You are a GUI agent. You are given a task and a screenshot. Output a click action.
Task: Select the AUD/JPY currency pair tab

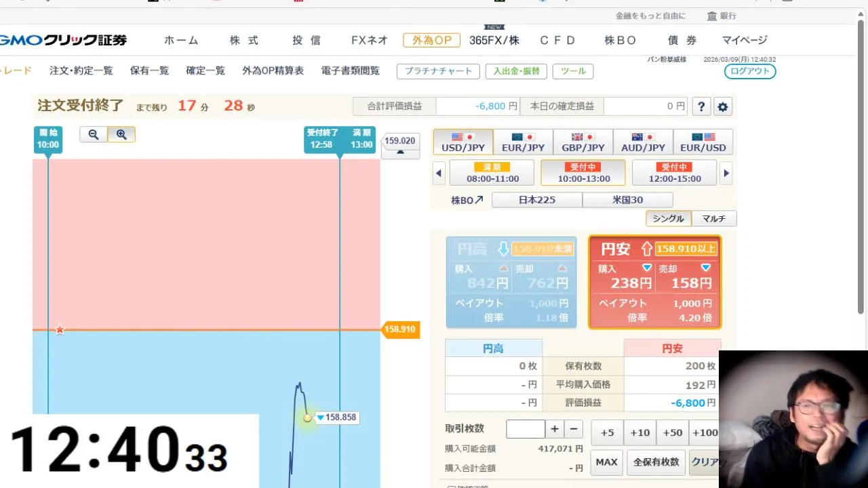[643, 142]
